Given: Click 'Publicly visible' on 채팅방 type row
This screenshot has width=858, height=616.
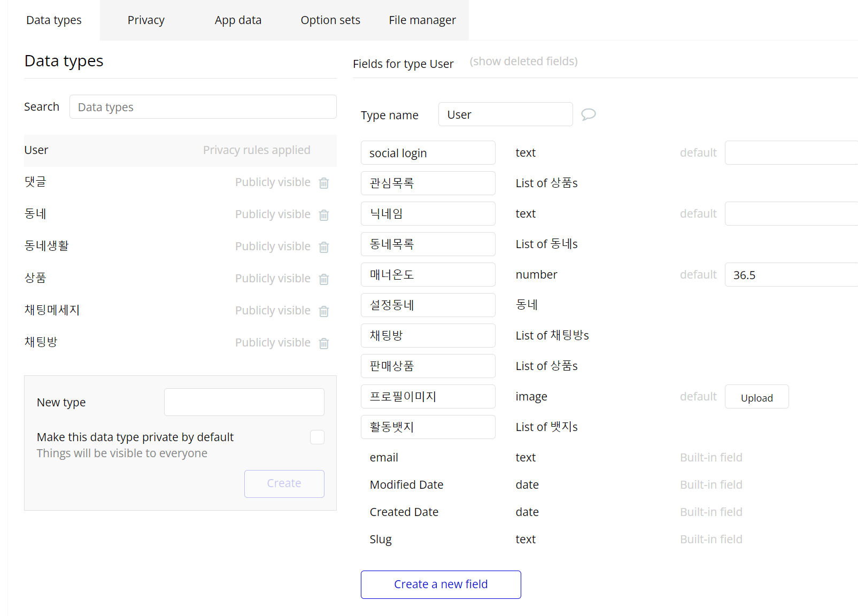Looking at the screenshot, I should 273,343.
